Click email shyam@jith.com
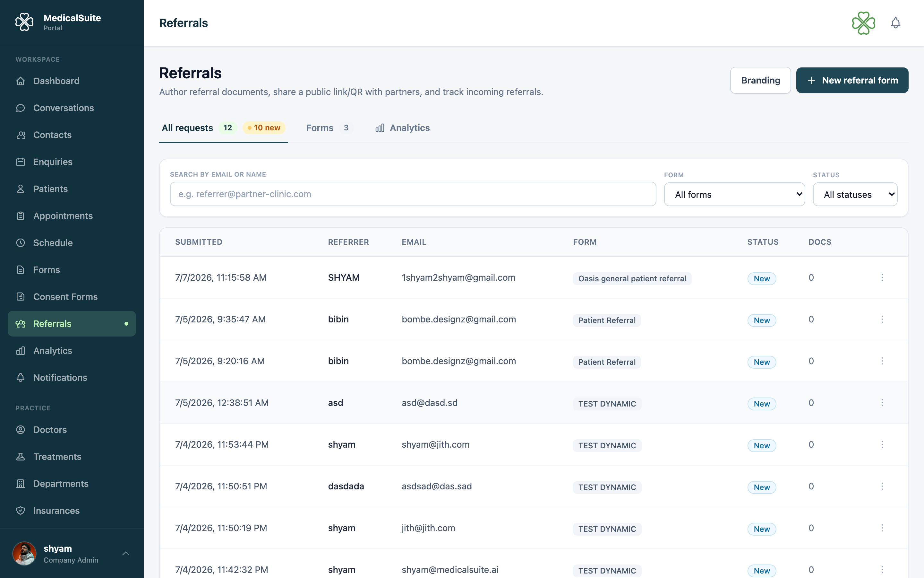 435,444
